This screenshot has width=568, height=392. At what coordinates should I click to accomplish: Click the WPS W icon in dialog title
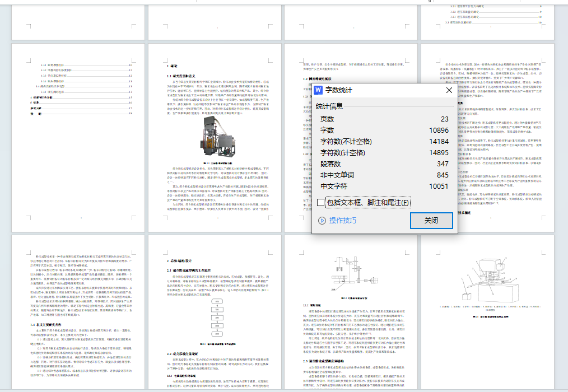tap(318, 90)
